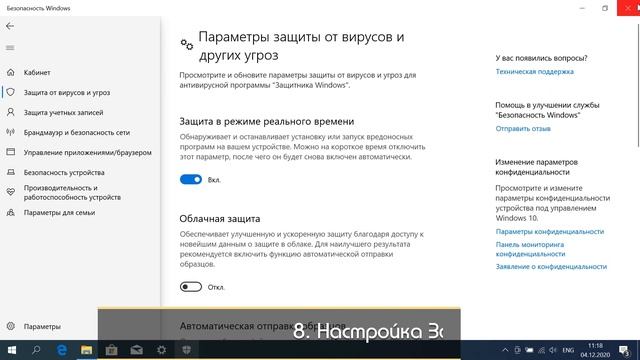Open the network tray icon
The width and height of the screenshot is (640, 360).
tap(541, 350)
